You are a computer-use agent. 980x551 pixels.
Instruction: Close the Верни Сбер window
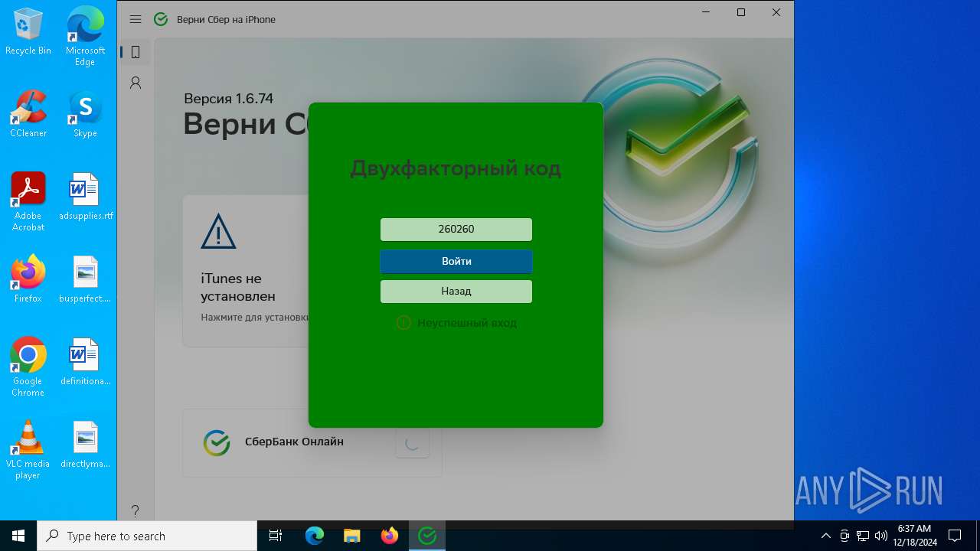776,12
